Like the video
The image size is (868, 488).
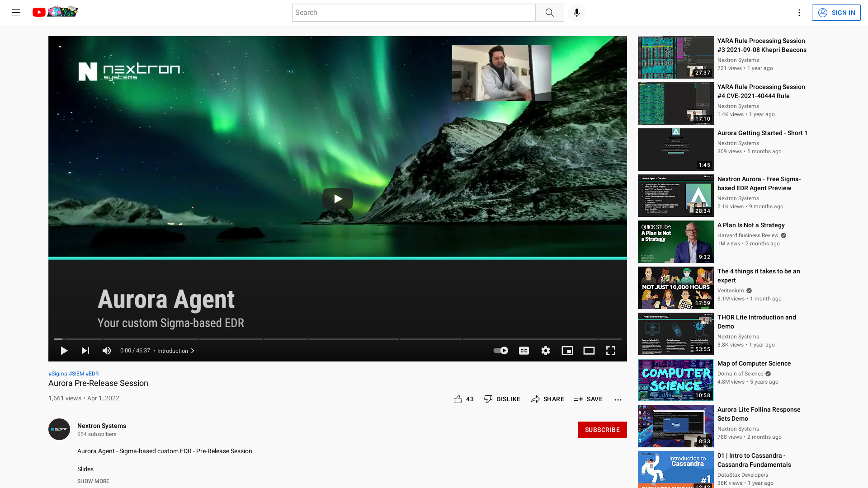463,399
